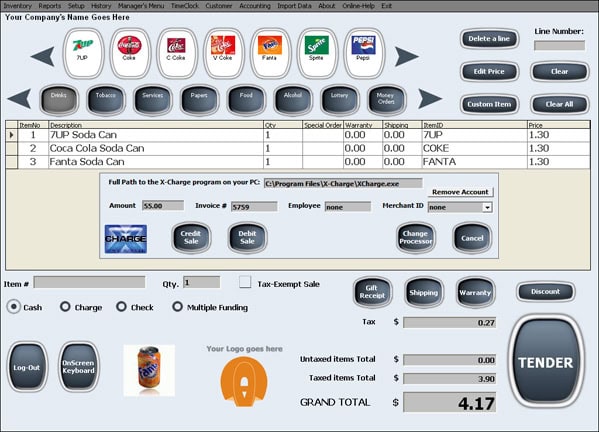599x432 pixels.
Task: Open the Import Data menu
Action: (x=294, y=6)
